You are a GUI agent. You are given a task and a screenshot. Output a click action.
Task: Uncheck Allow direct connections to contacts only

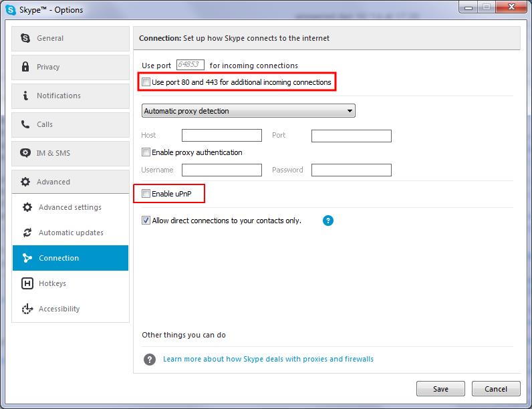coord(146,221)
